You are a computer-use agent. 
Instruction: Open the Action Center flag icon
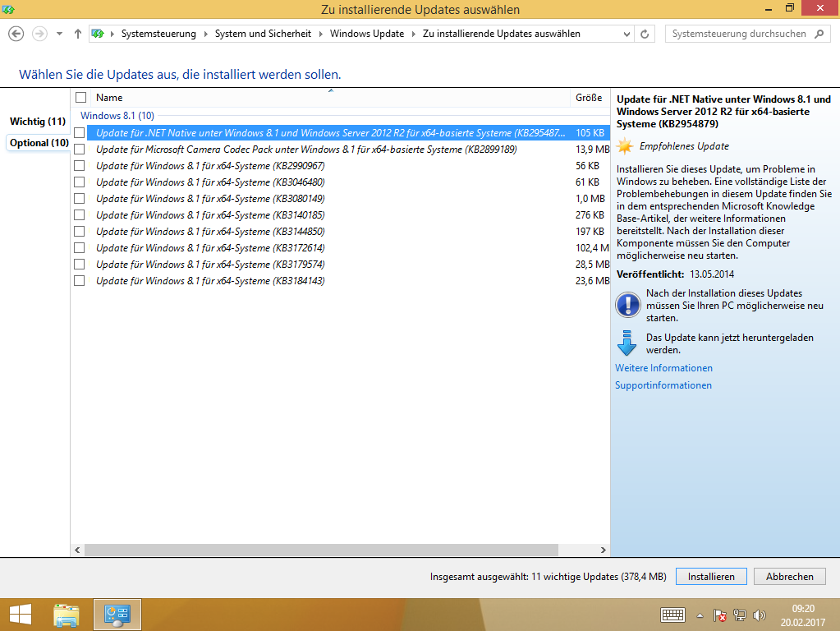(719, 615)
